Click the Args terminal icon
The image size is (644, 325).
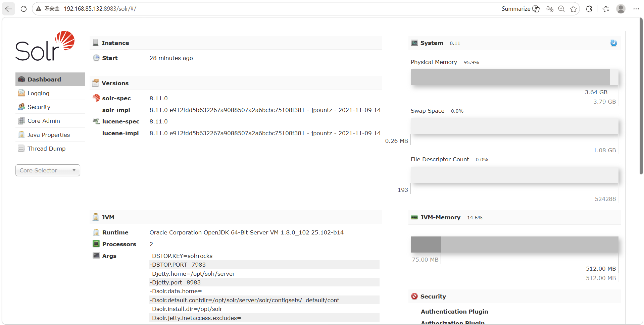[96, 256]
